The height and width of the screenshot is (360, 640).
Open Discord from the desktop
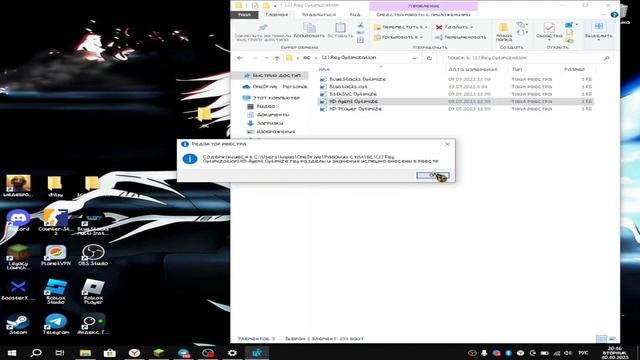[18, 221]
